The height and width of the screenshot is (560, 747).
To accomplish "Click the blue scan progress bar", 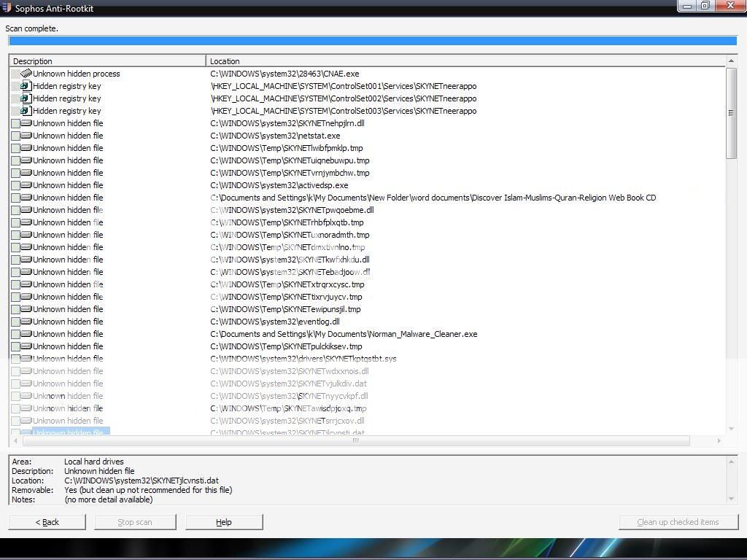I will click(x=373, y=41).
